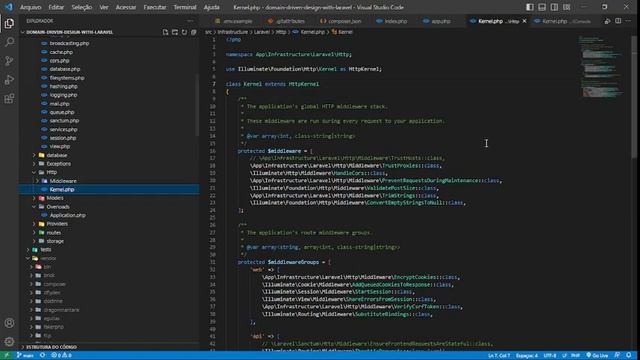Switch to the index.php tab
The image size is (640, 360).
click(x=392, y=21)
